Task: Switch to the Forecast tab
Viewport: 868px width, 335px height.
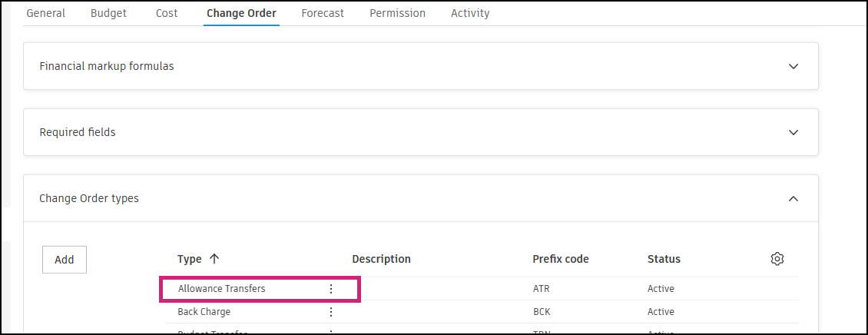Action: pos(323,13)
